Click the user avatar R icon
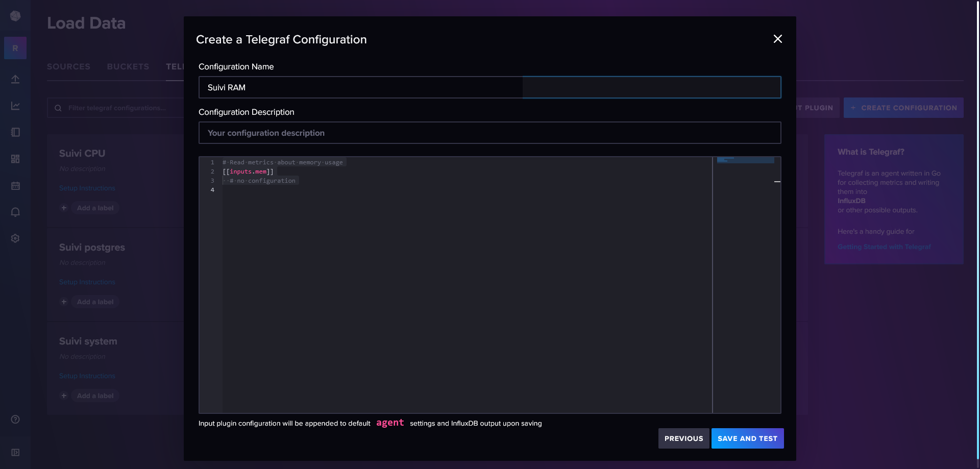The height and width of the screenshot is (469, 980). 15,48
